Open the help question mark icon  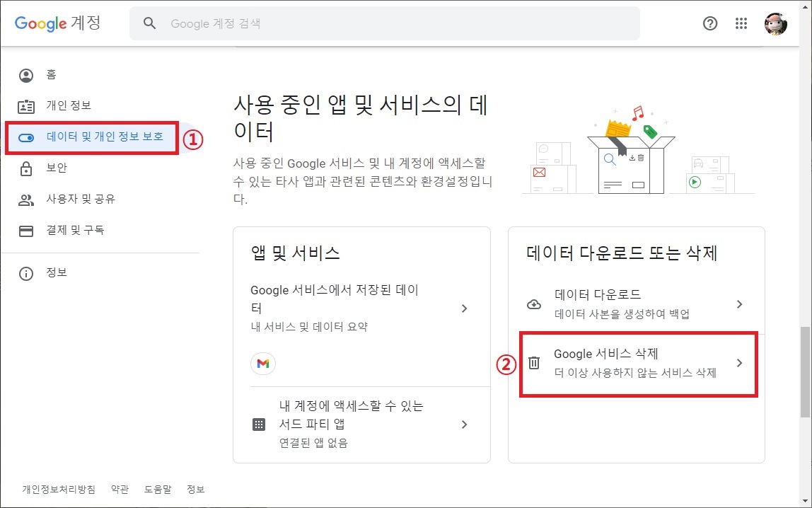click(710, 23)
